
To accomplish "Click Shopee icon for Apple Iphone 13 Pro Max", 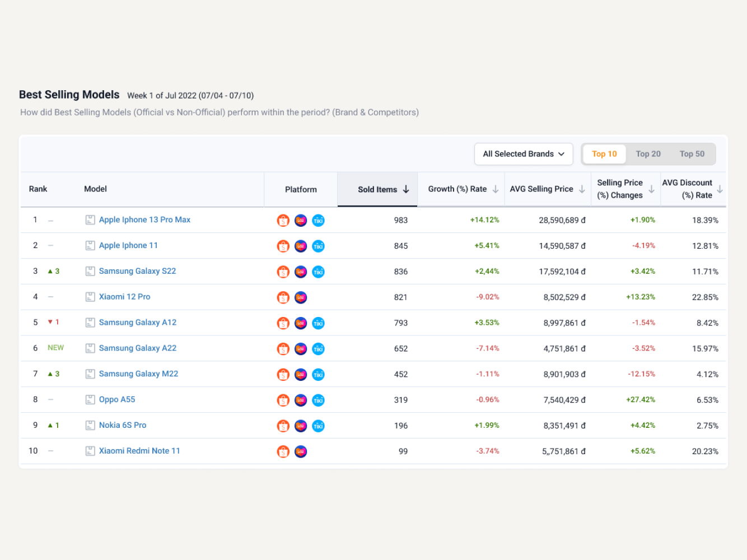I will point(283,221).
